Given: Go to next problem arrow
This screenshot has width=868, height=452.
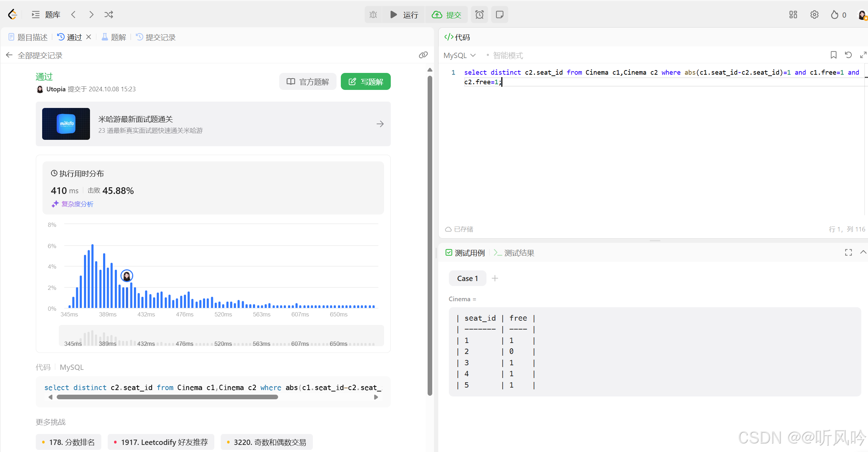Looking at the screenshot, I should click(91, 15).
